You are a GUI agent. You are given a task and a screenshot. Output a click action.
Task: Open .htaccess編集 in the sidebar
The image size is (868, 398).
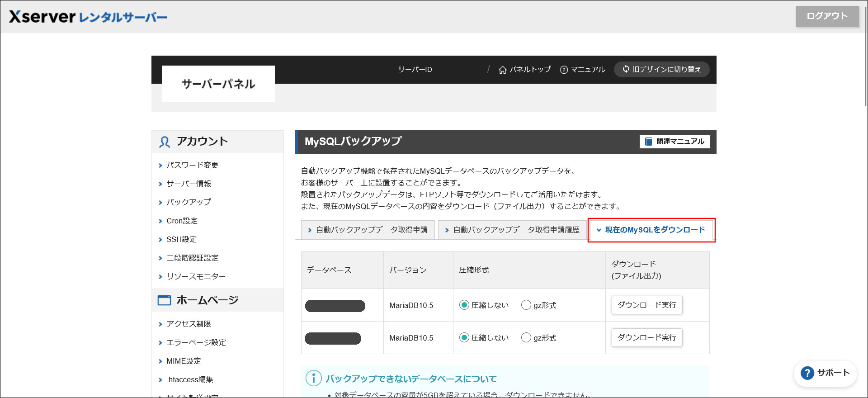[189, 379]
